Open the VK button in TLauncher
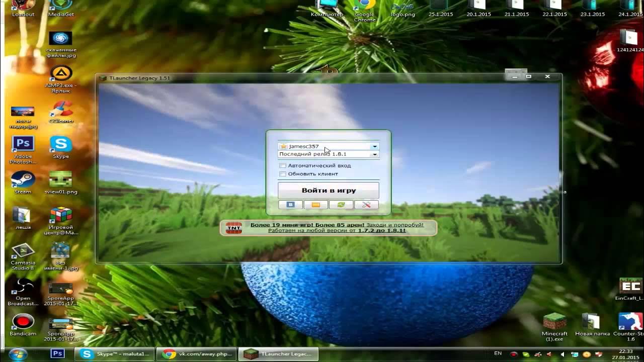 click(x=290, y=205)
